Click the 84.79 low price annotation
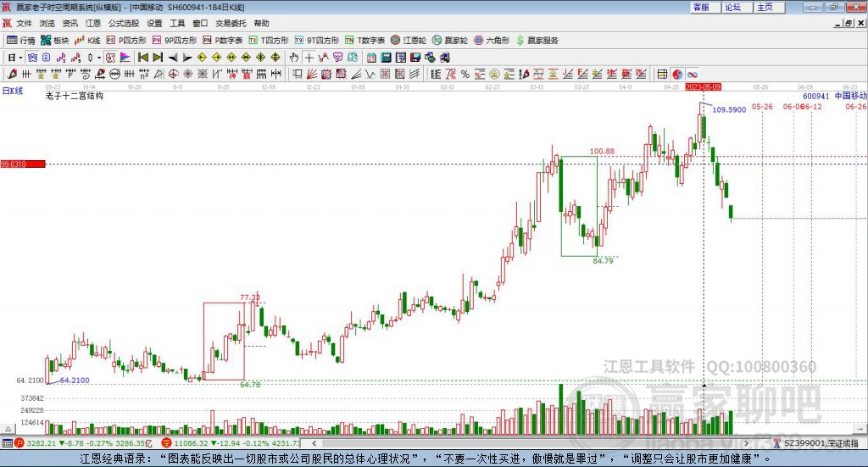The height and width of the screenshot is (467, 868). point(603,260)
